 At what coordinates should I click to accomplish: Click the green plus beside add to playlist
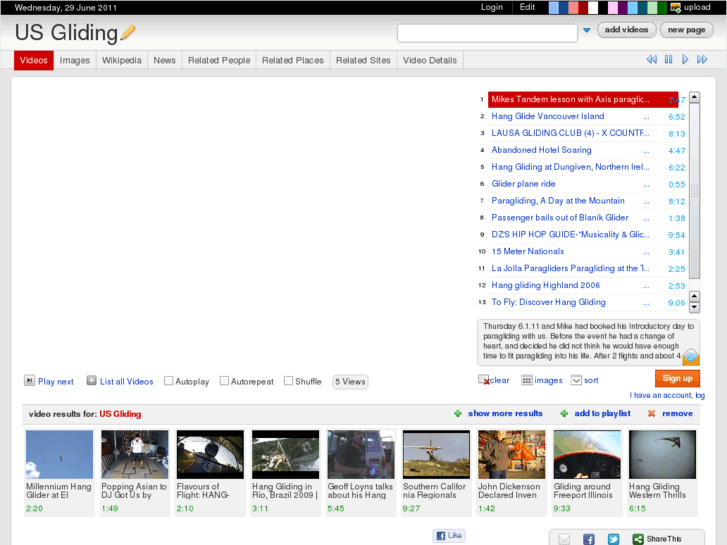(564, 413)
